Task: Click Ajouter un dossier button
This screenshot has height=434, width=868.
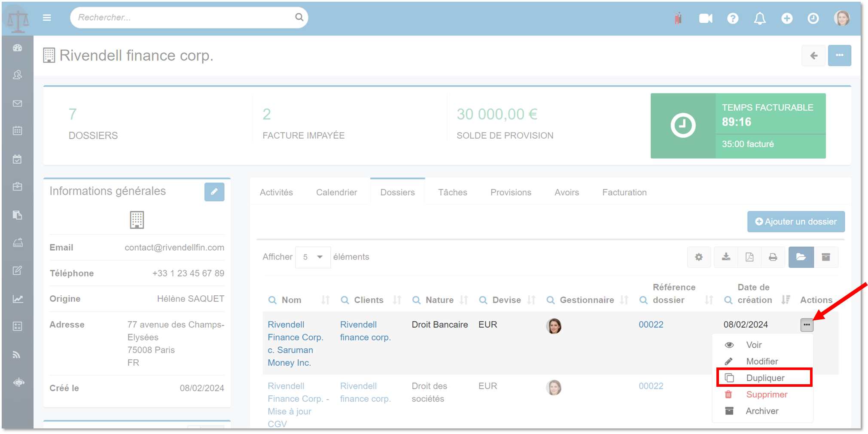Action: pos(796,222)
